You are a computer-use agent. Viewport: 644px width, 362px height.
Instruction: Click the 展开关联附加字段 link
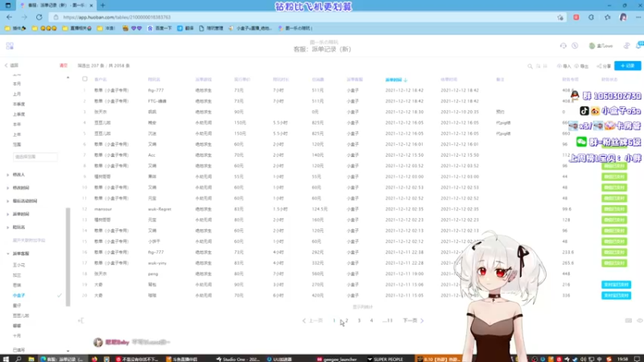pyautogui.click(x=29, y=241)
